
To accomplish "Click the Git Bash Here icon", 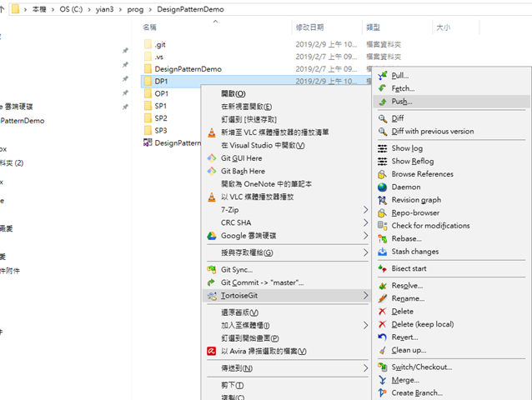I will tap(212, 171).
